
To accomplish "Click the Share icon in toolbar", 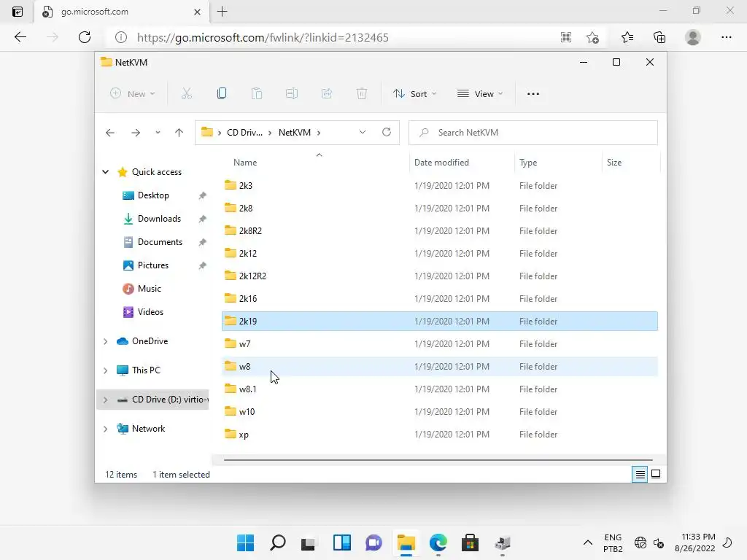I will point(327,94).
